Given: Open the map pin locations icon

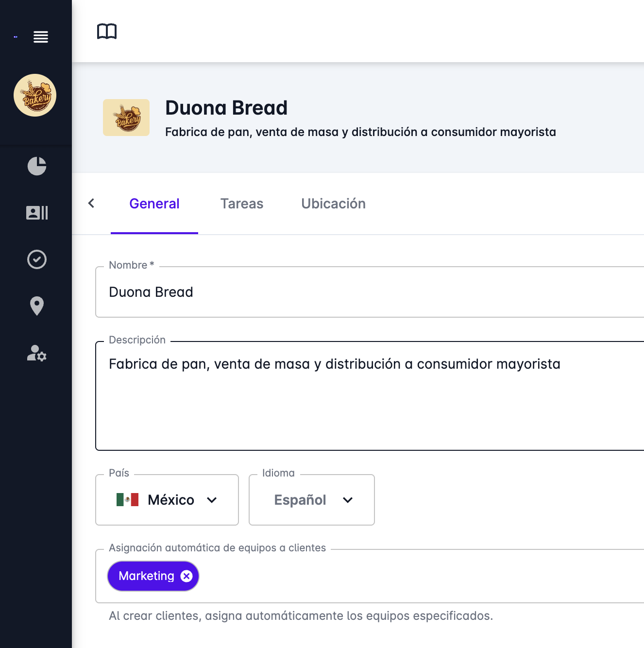Looking at the screenshot, I should (37, 306).
